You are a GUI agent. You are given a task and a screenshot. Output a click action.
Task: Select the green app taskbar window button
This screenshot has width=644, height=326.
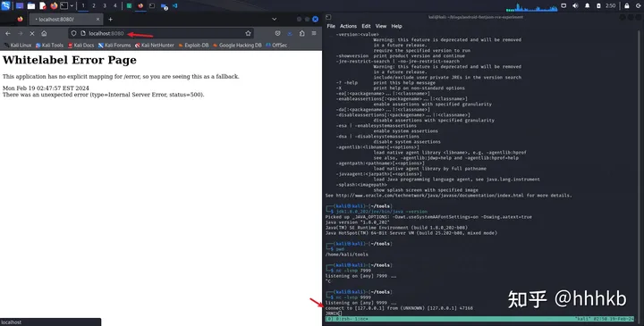(129, 5)
